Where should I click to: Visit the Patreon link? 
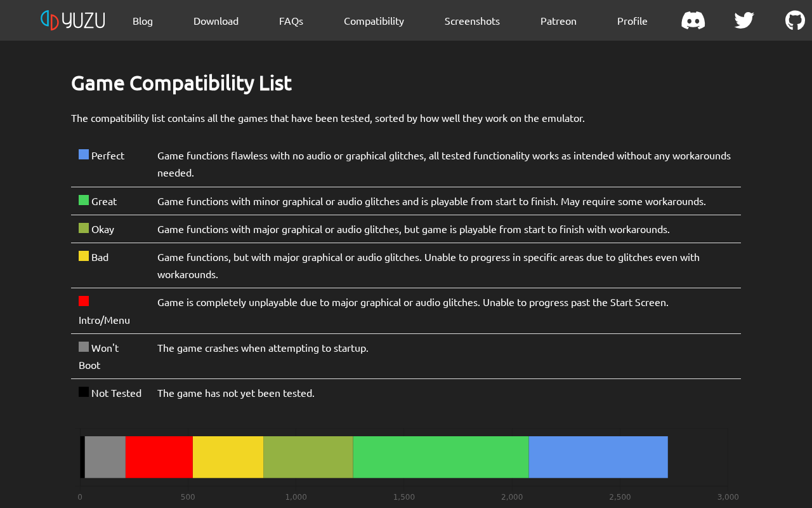[558, 21]
